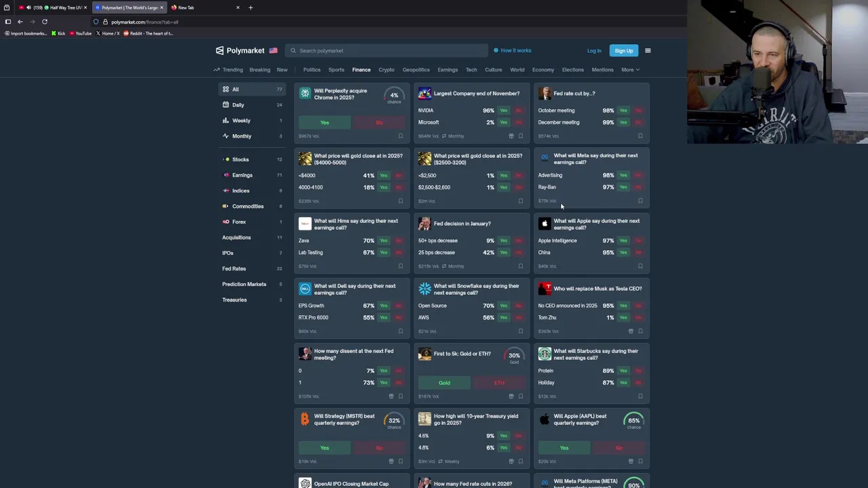Select the Finance tab

click(361, 70)
